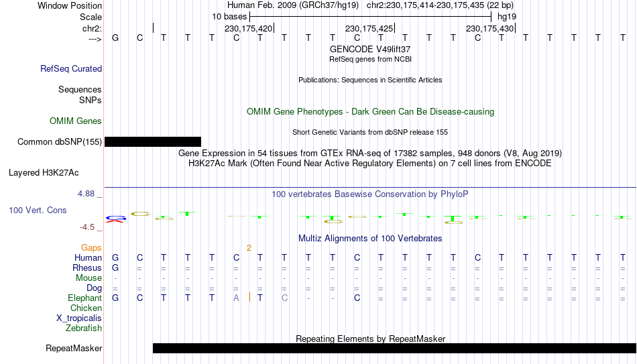Click the black RepeatMasker repeat element bar

[394, 348]
